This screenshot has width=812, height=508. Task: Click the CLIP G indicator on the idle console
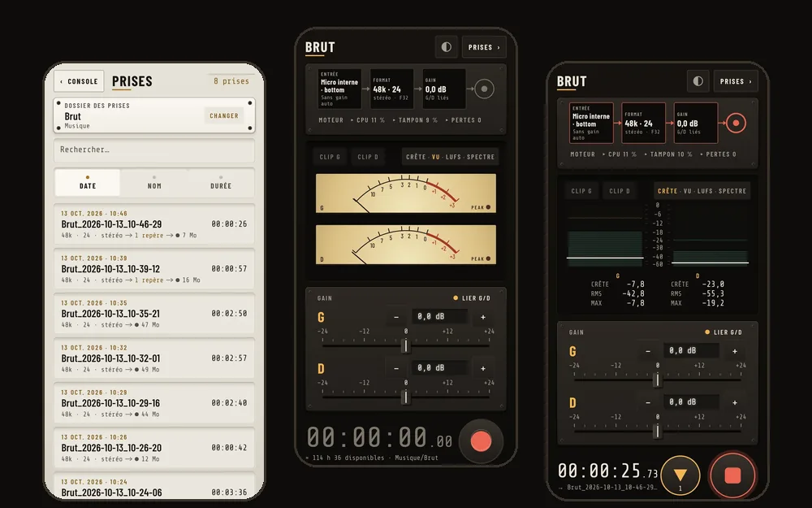[x=330, y=157]
